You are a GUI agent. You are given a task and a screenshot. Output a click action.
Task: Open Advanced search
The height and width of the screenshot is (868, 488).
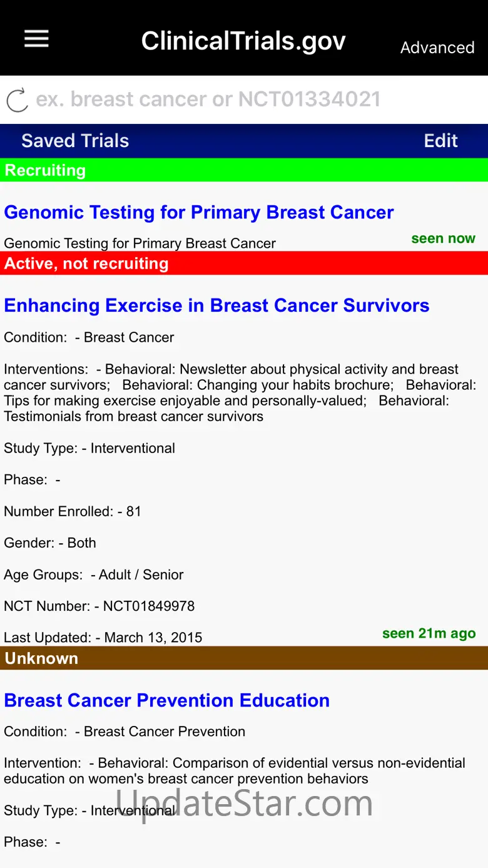point(437,48)
